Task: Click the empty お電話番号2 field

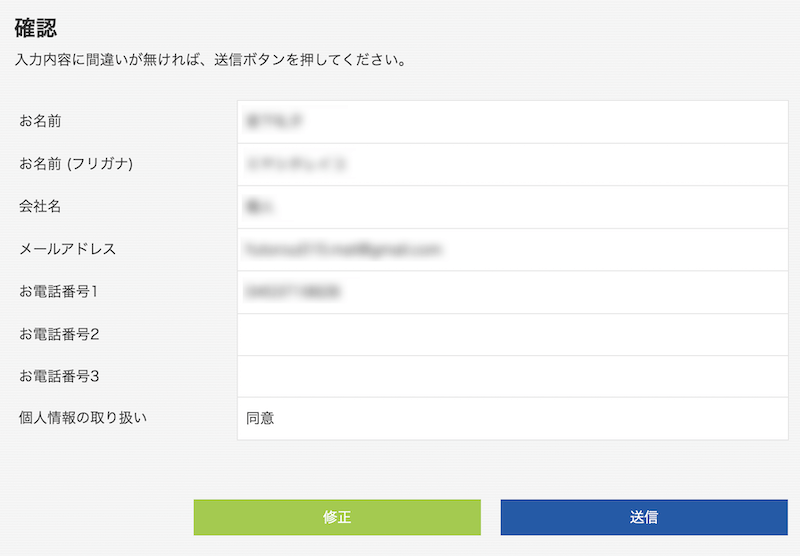Action: click(x=513, y=335)
